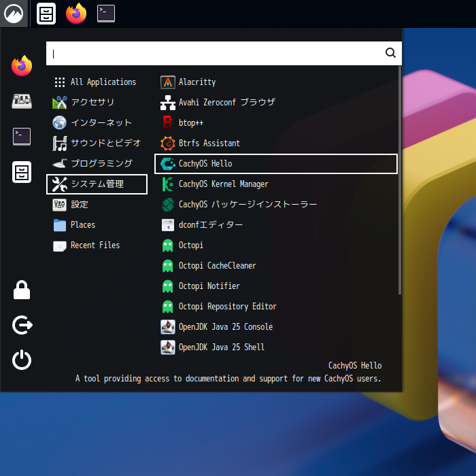Select the 設定 category

(x=97, y=204)
